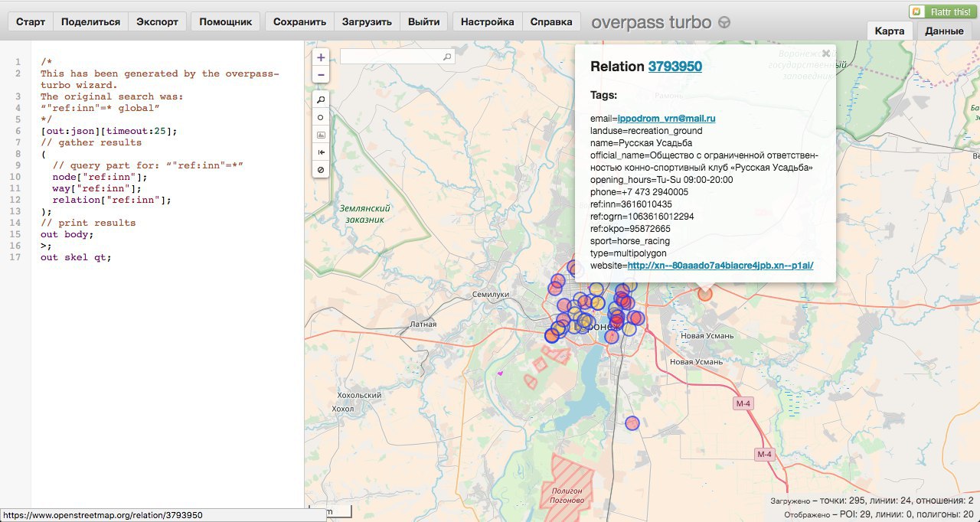
Task: Zoom out on the map
Action: coord(321,75)
